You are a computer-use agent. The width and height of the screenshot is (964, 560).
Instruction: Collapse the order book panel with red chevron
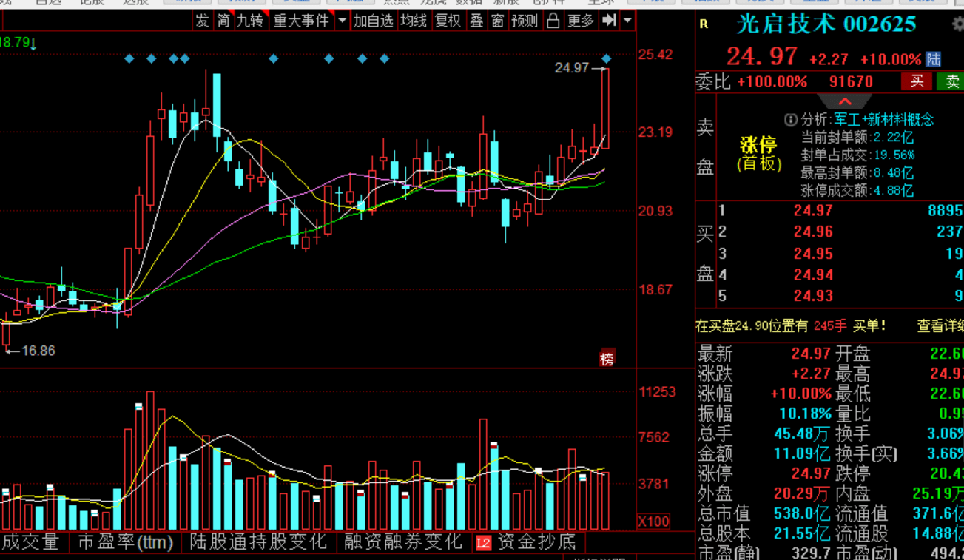pos(846,101)
